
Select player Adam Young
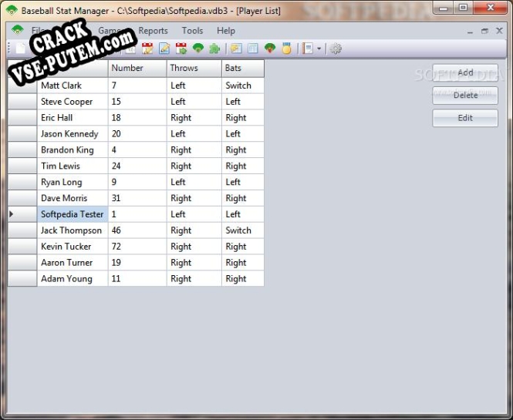(73, 279)
